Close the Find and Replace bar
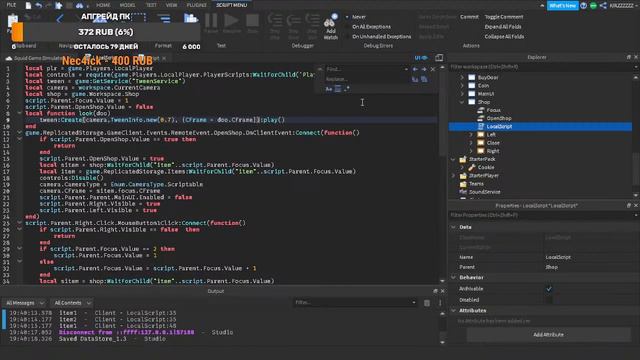Viewport: 640px width, 360px height. tap(433, 69)
